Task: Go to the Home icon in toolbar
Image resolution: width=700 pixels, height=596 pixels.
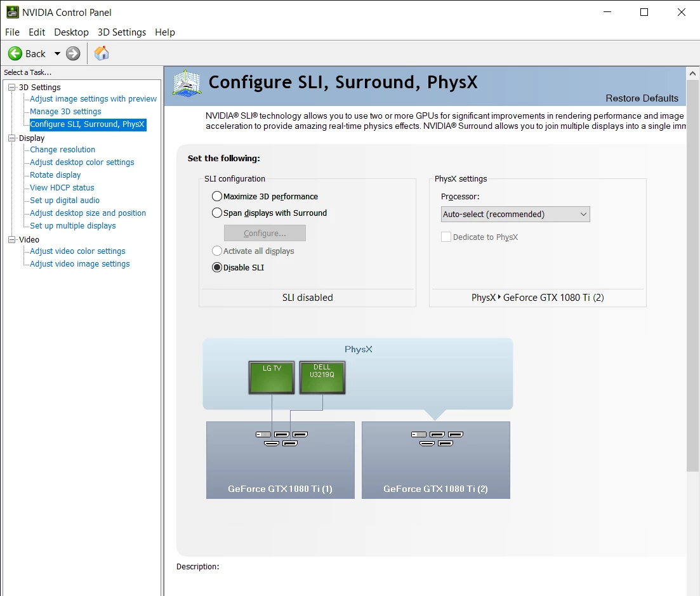Action: (102, 53)
